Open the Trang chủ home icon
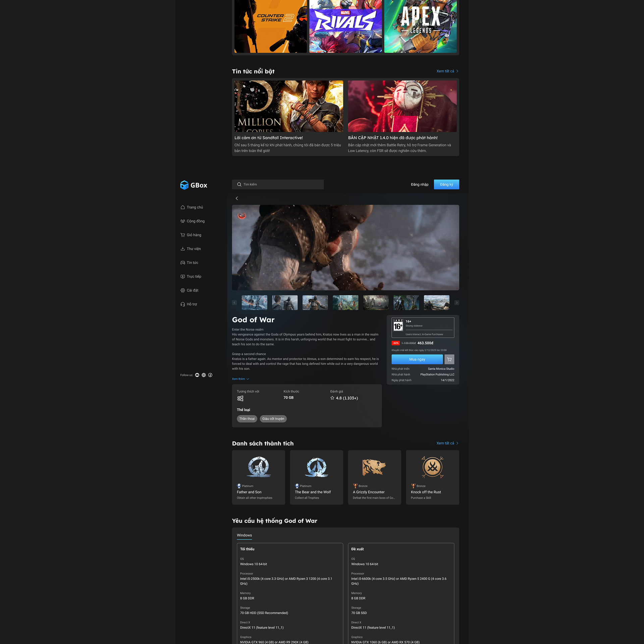The width and height of the screenshot is (644, 644). 182,207
